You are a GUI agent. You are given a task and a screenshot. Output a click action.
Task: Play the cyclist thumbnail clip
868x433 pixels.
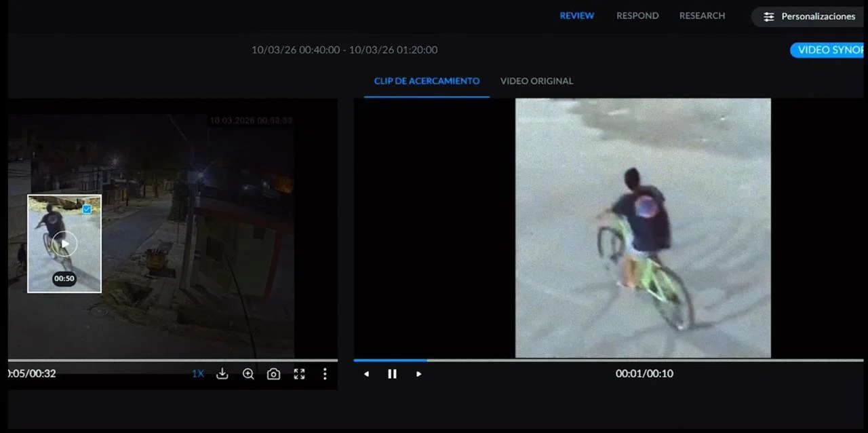pyautogui.click(x=64, y=244)
